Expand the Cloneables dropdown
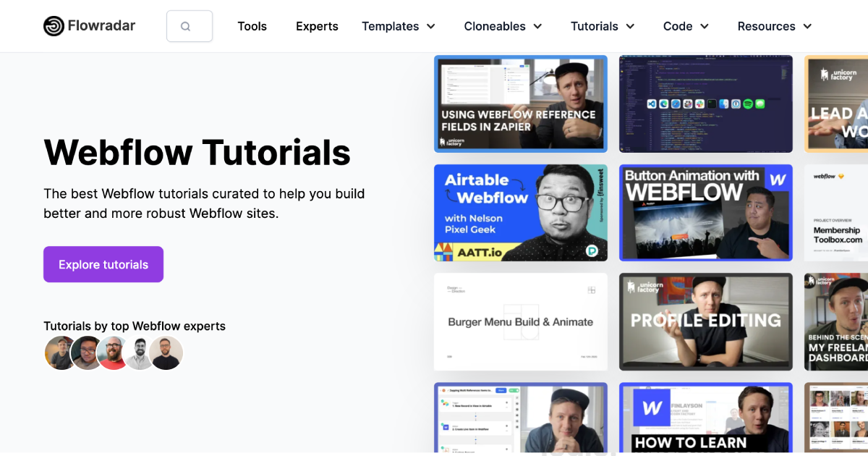Screen dimensions: 868x456 [503, 26]
